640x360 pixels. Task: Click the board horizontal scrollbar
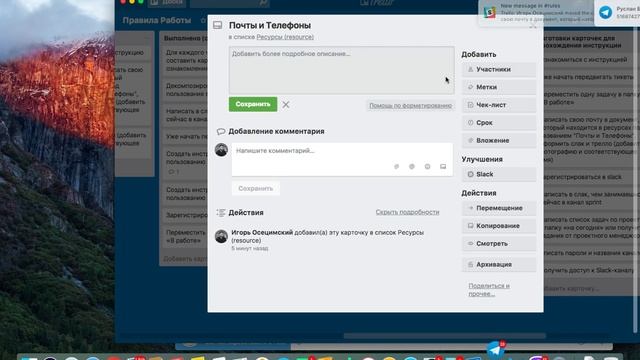click(x=444, y=336)
